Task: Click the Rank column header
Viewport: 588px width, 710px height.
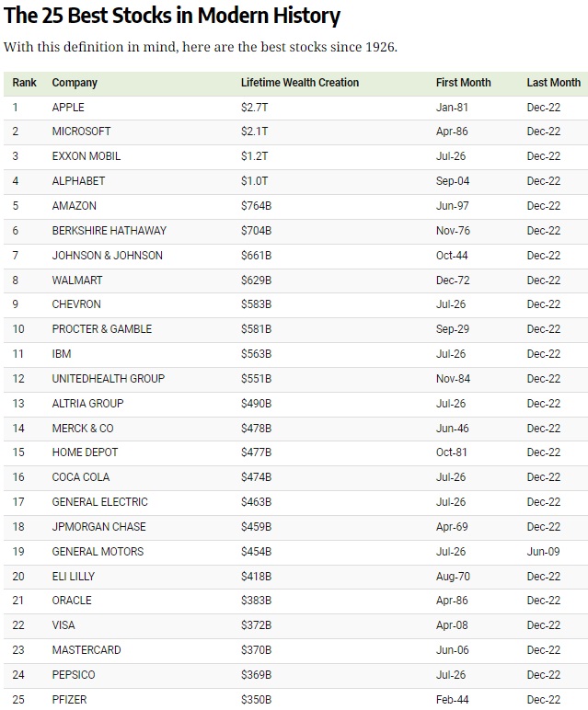Action: pos(25,83)
